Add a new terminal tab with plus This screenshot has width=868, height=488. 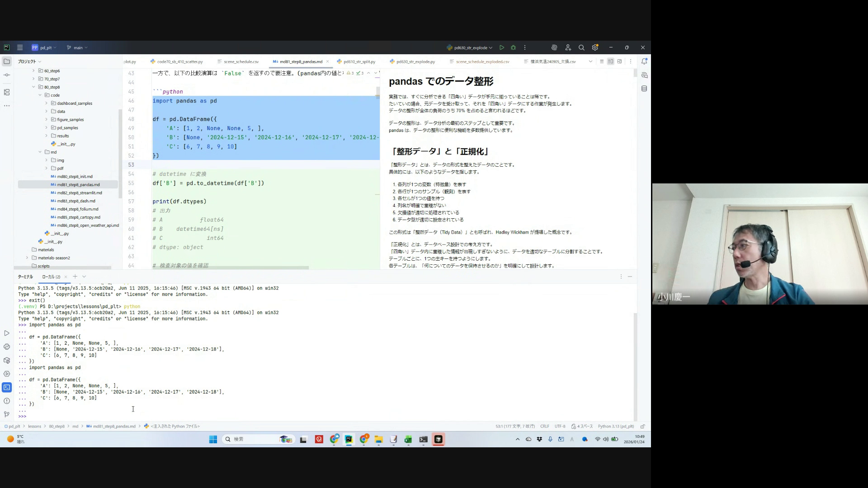[x=75, y=277]
